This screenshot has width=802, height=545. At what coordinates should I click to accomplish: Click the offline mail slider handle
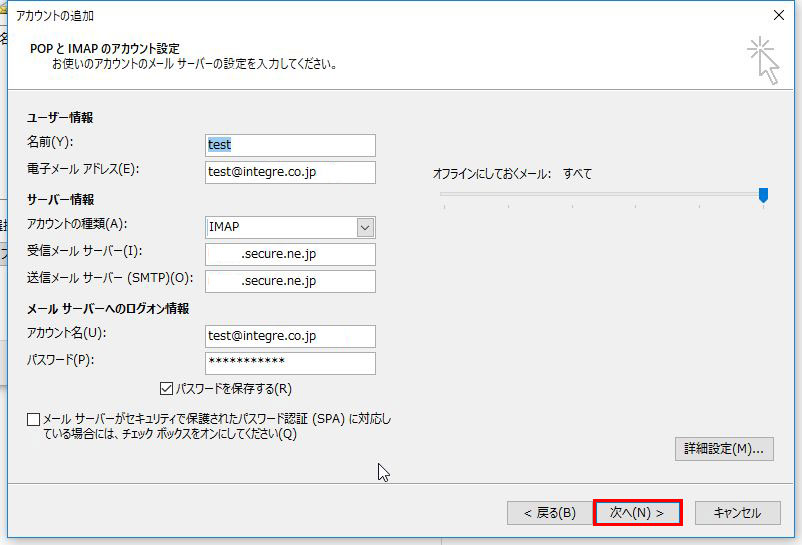coord(763,195)
